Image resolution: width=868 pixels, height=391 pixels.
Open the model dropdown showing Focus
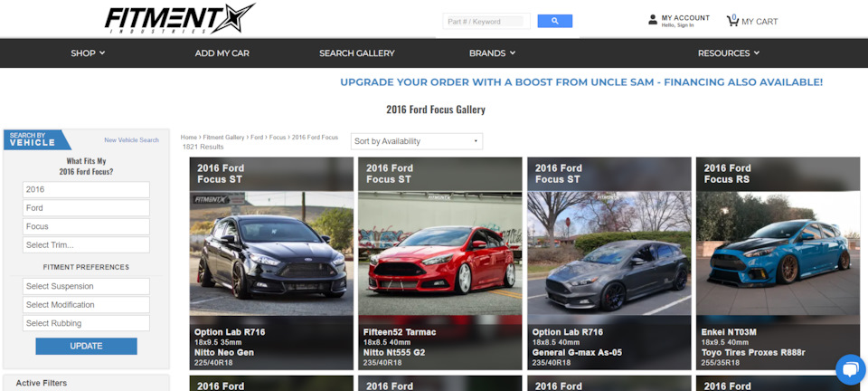click(x=87, y=226)
